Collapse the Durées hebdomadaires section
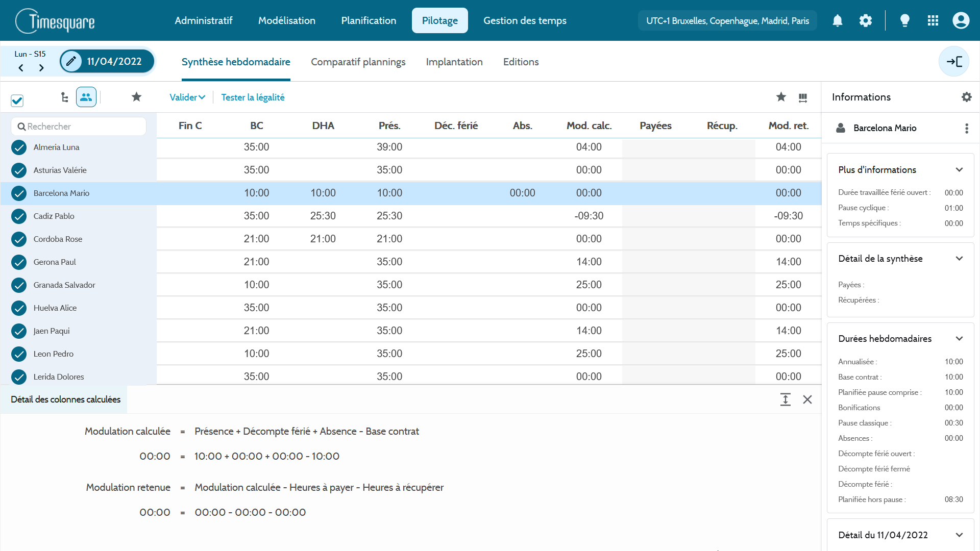The height and width of the screenshot is (551, 980). 959,339
